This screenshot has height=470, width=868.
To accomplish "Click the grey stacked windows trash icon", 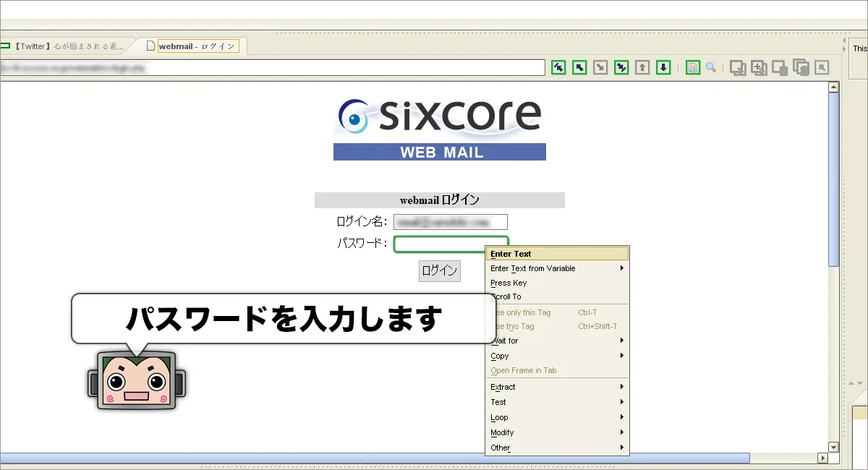I will 801,68.
